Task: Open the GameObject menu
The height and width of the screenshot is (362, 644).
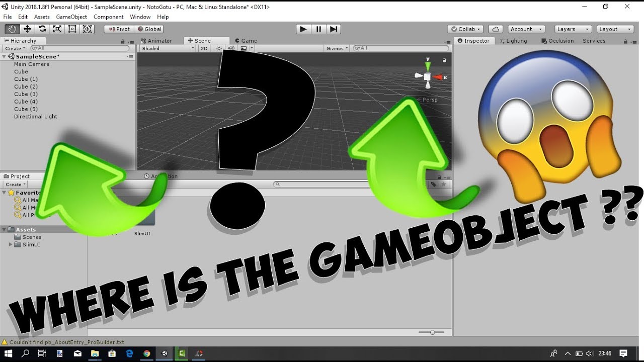Action: pos(71,17)
